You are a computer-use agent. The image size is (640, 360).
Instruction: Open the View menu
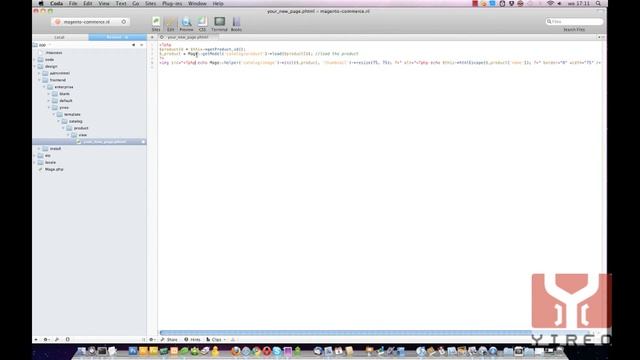click(104, 3)
